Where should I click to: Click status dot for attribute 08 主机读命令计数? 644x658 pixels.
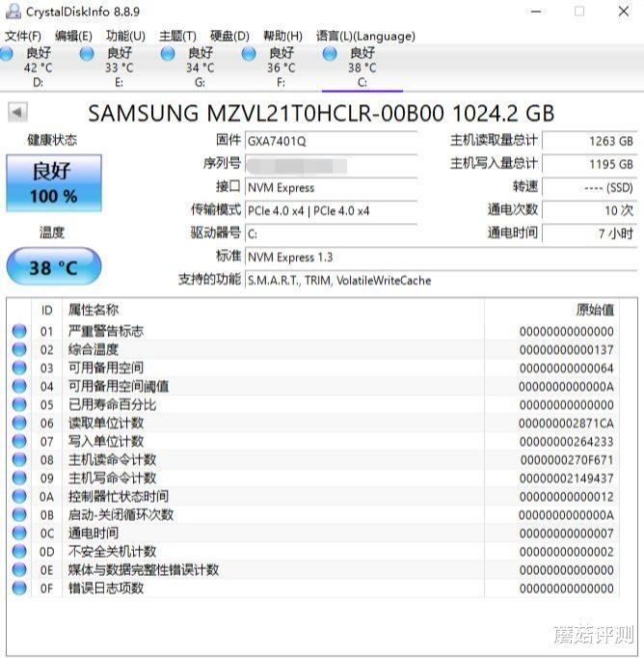(x=19, y=459)
